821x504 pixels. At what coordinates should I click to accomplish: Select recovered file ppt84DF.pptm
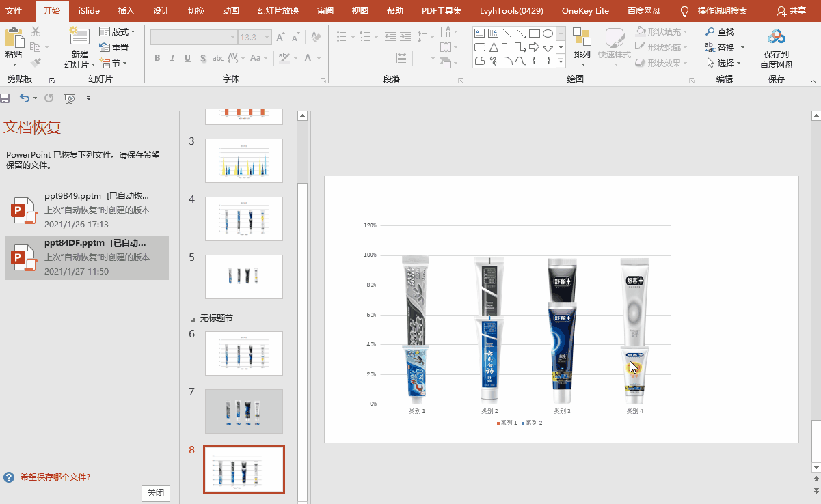click(87, 257)
